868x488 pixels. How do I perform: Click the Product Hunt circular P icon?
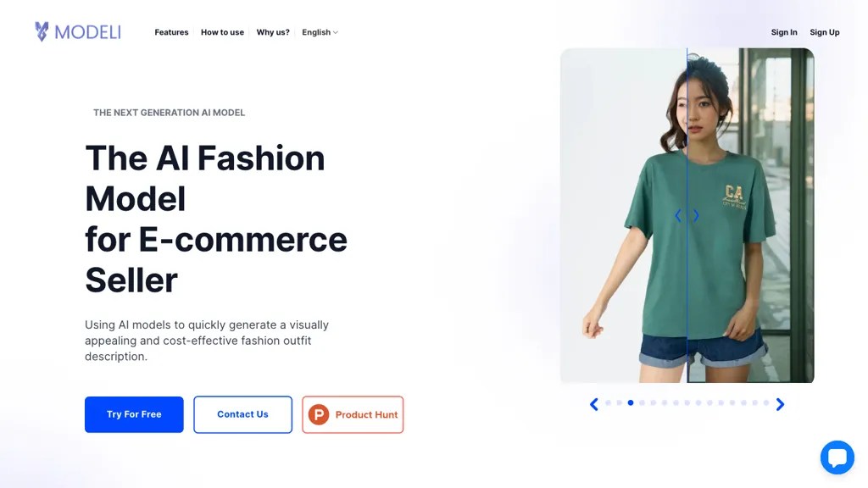[x=319, y=414]
